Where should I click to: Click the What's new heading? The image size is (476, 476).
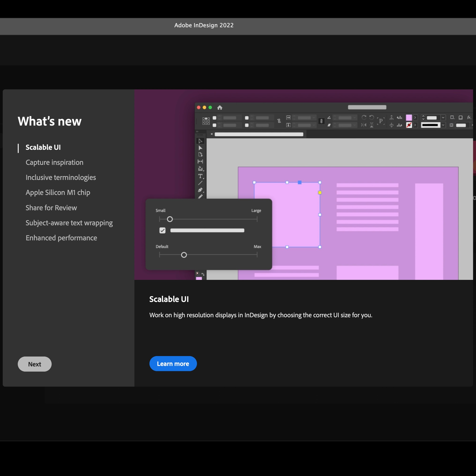coord(50,121)
